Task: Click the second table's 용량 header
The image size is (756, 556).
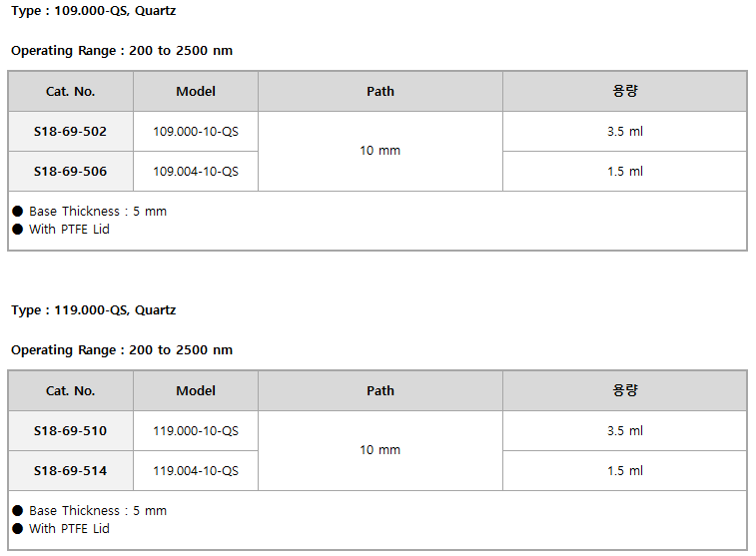Action: tap(625, 390)
